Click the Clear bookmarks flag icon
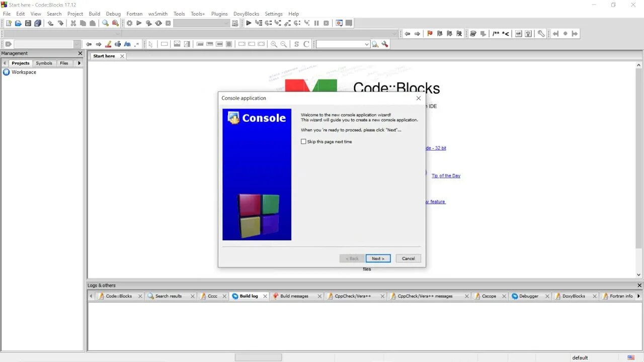The height and width of the screenshot is (362, 644). [x=459, y=34]
